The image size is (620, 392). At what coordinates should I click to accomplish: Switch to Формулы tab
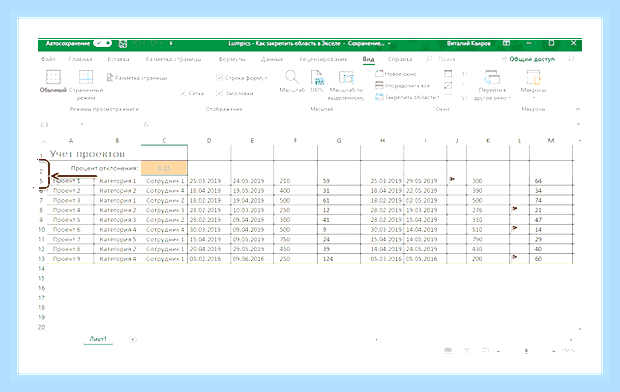click(x=232, y=59)
